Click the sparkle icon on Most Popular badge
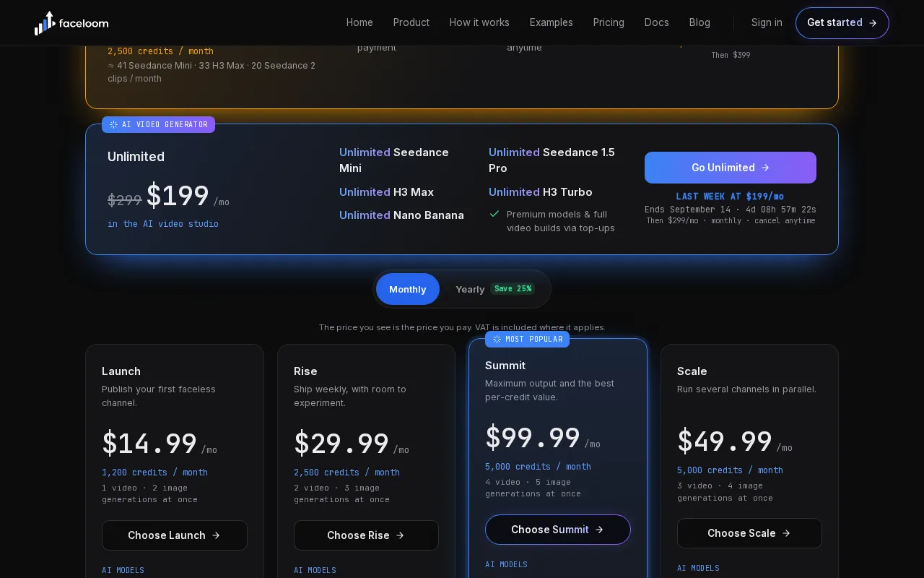 pyautogui.click(x=497, y=340)
